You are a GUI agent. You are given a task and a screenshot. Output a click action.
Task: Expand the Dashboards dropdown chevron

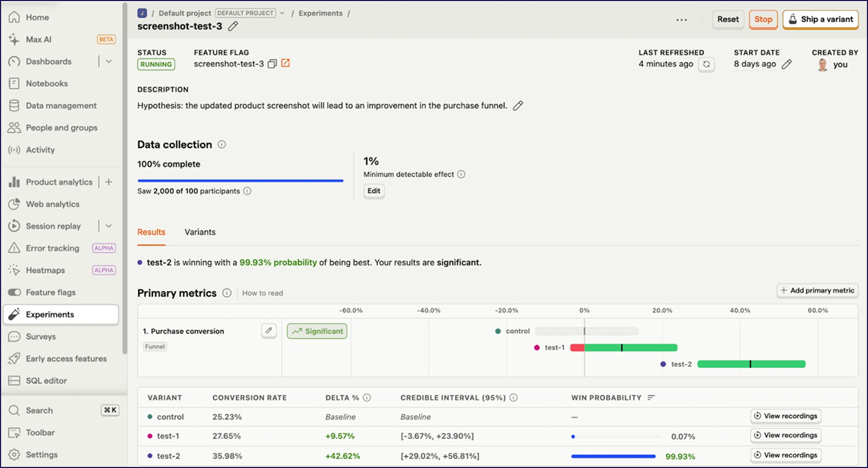(108, 61)
